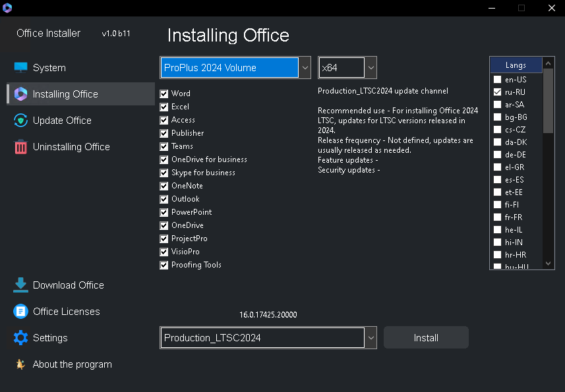Click the Production_LTSC2024 channel field

click(262, 337)
